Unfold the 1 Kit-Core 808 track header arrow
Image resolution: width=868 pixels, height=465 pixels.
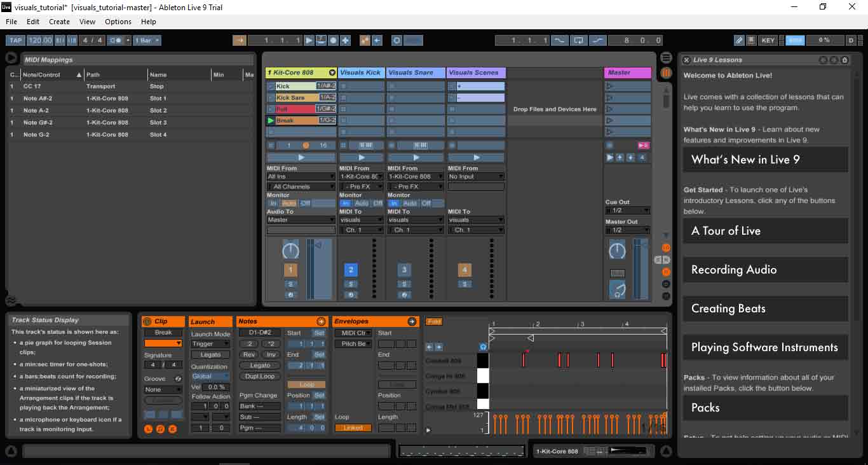(x=332, y=73)
